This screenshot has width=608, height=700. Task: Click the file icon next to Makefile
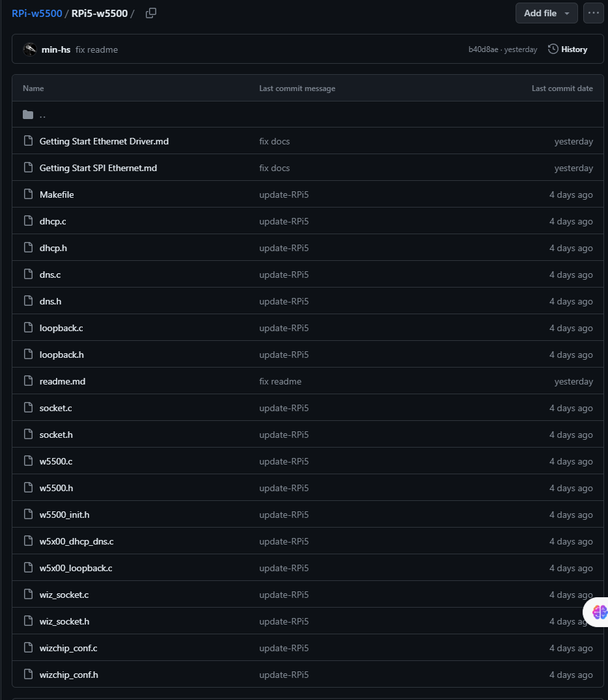click(28, 195)
